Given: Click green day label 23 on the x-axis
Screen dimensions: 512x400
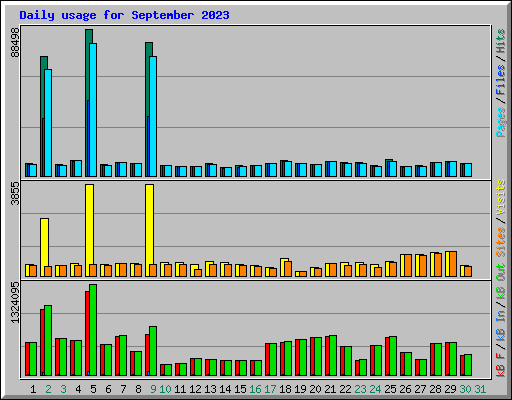Looking at the screenshot, I should pyautogui.click(x=360, y=389).
